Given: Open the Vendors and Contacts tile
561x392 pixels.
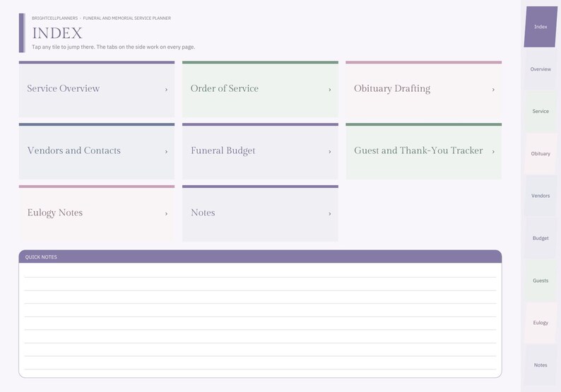Looking at the screenshot, I should 97,151.
